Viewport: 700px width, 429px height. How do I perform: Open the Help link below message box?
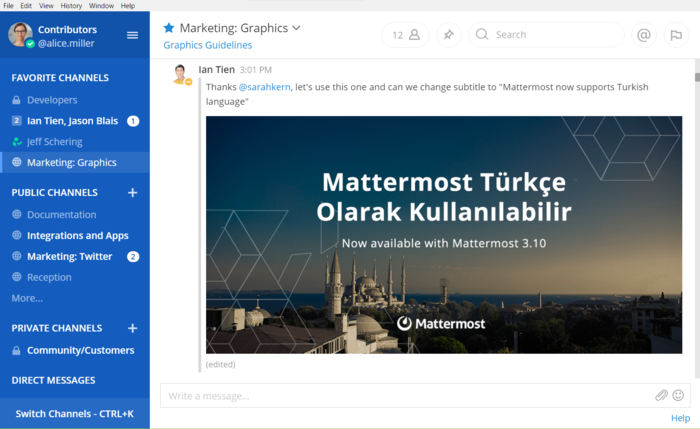coord(680,418)
